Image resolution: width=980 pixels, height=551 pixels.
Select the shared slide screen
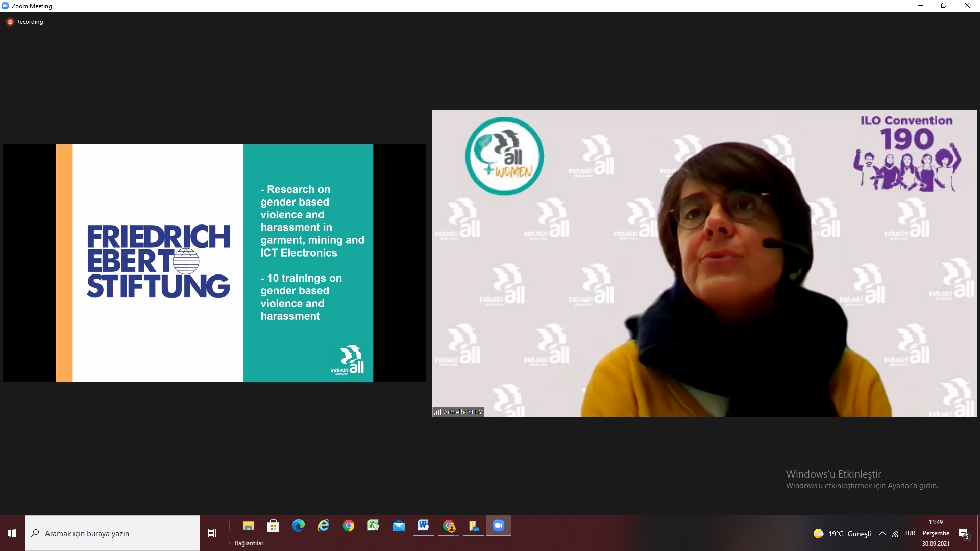(x=214, y=263)
